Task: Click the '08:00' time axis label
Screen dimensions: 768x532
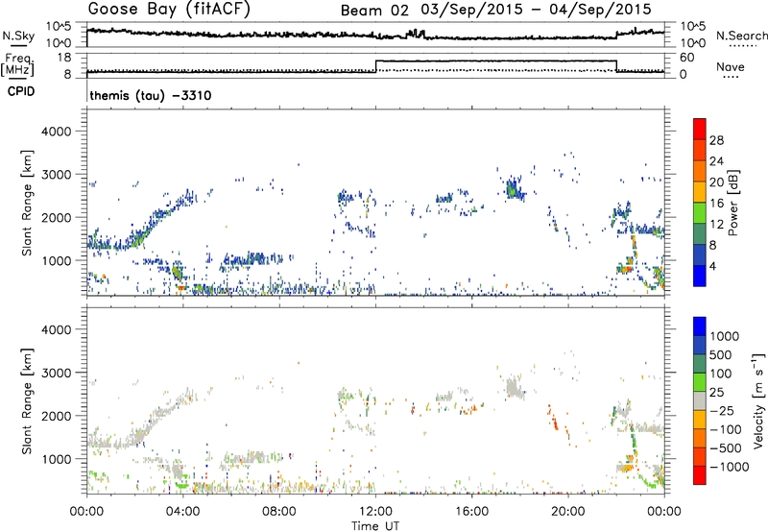Action: tap(279, 512)
